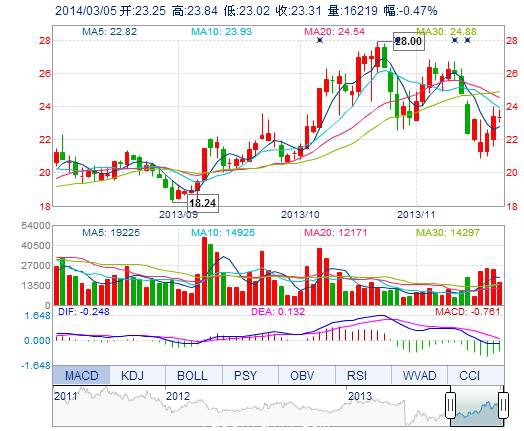The image size is (524, 431).
Task: Click the 28.00 high price label
Action: 409,41
